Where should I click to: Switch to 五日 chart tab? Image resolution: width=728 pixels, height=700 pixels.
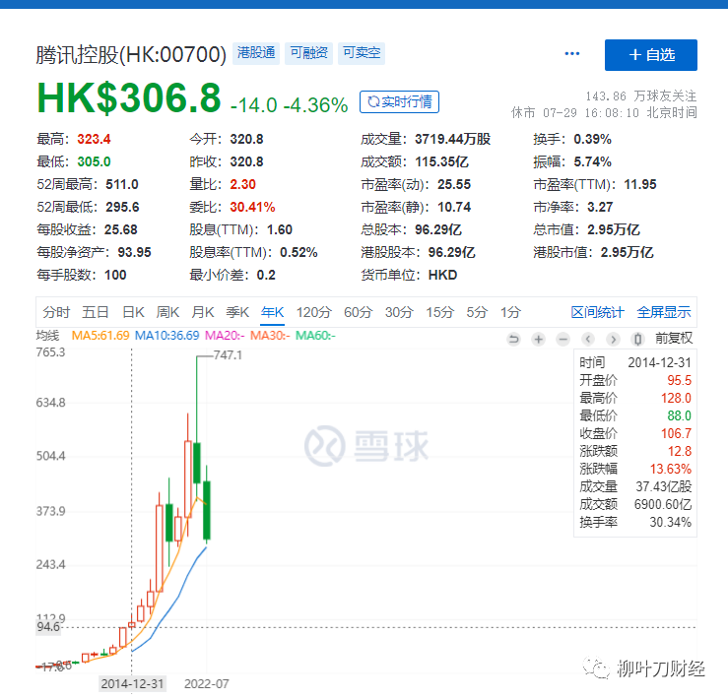96,312
